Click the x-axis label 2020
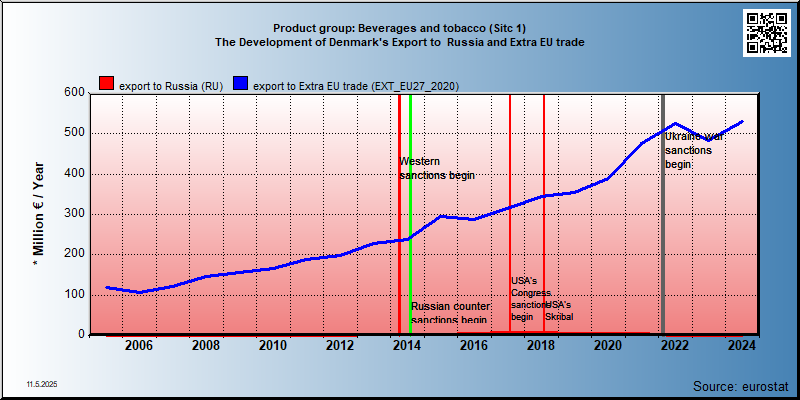This screenshot has height=400, width=800. [x=608, y=345]
